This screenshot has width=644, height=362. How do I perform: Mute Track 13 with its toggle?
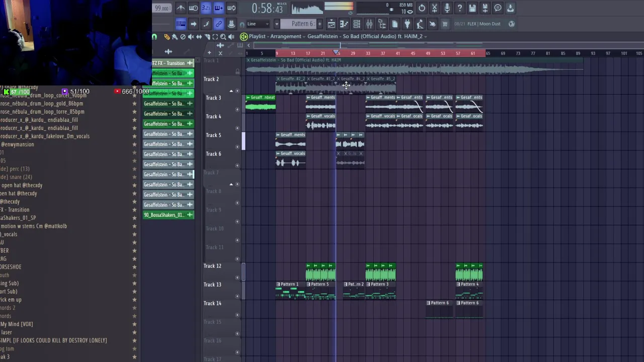[x=237, y=296]
